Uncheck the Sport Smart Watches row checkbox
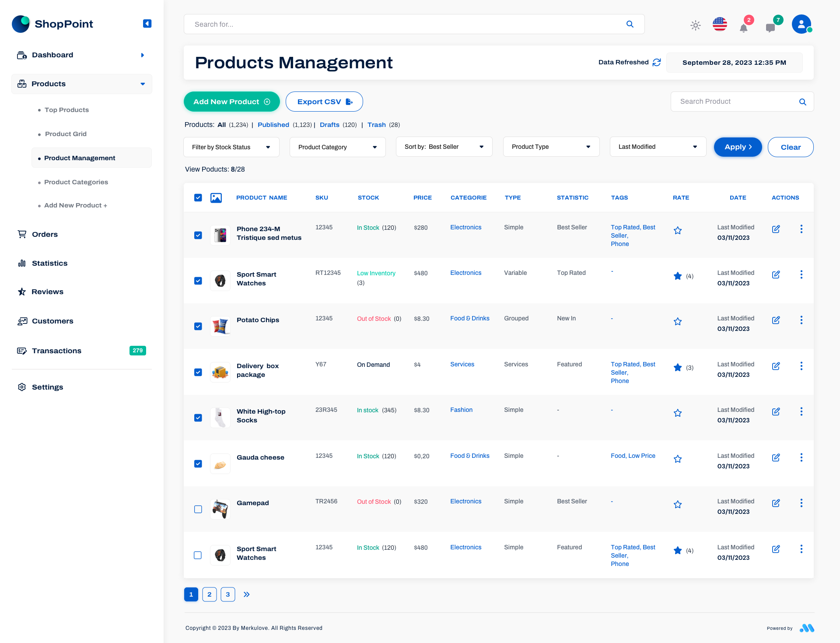This screenshot has width=840, height=643. point(198,281)
